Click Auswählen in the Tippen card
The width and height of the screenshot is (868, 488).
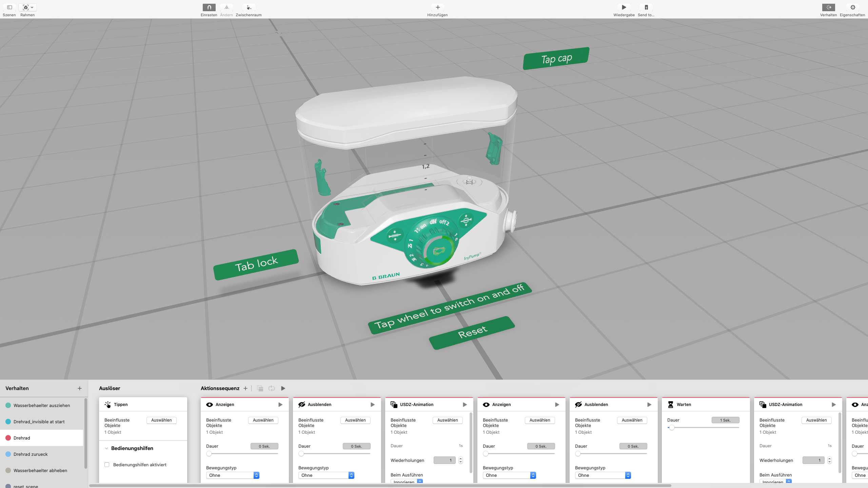161,420
